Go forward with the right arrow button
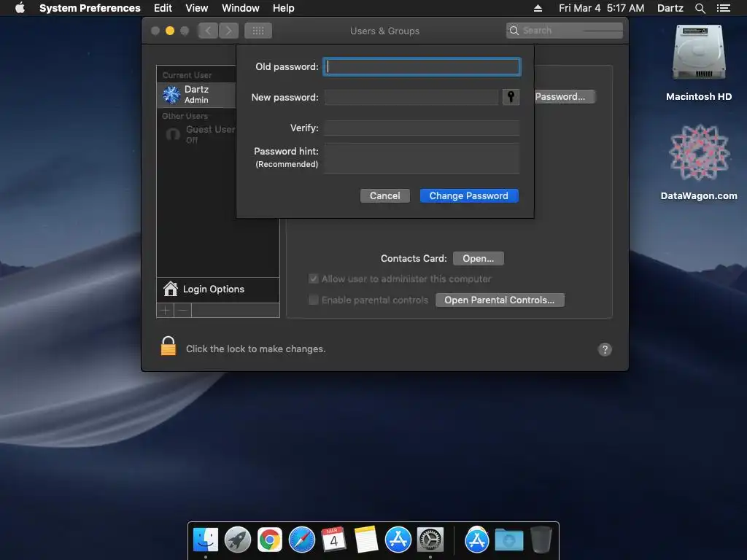Image resolution: width=747 pixels, height=560 pixels. click(228, 31)
